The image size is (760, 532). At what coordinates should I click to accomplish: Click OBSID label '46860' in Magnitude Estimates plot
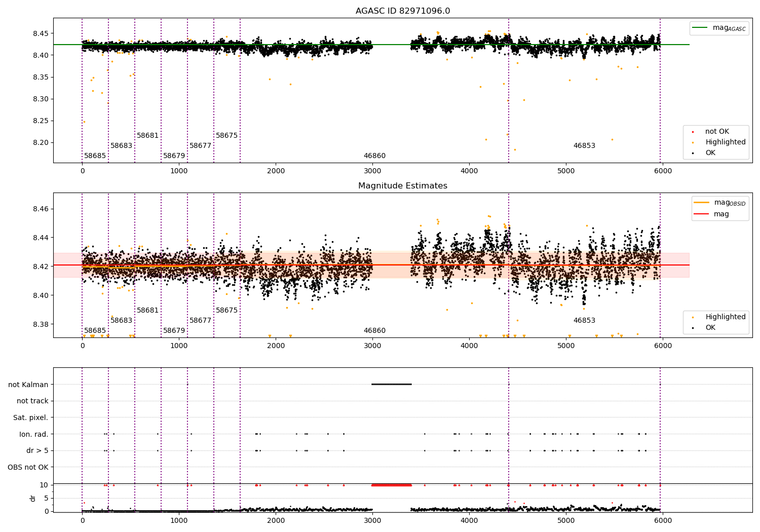(375, 331)
